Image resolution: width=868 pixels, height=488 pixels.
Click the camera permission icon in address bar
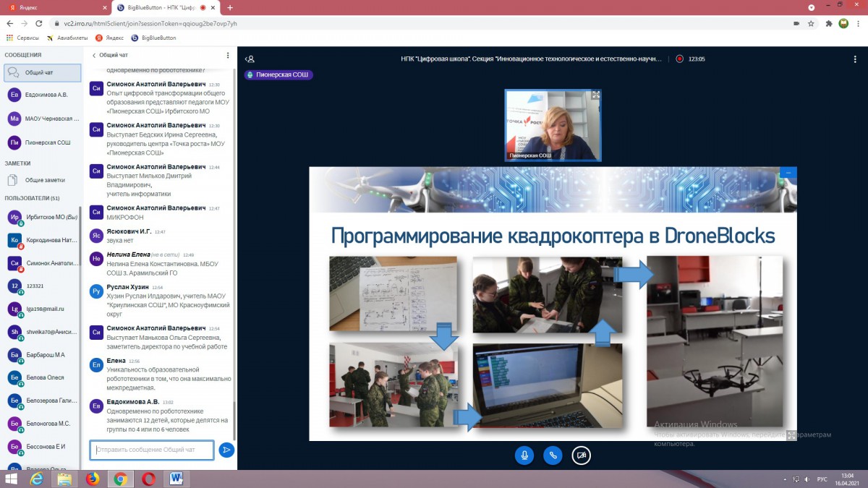coord(796,23)
